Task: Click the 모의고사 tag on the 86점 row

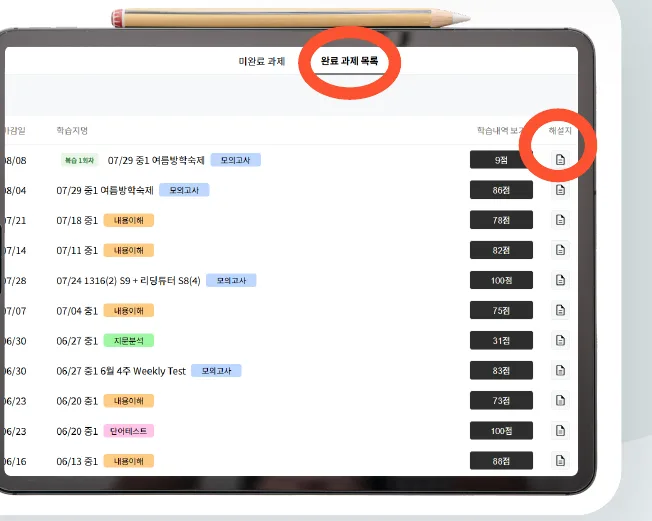Action: [184, 190]
